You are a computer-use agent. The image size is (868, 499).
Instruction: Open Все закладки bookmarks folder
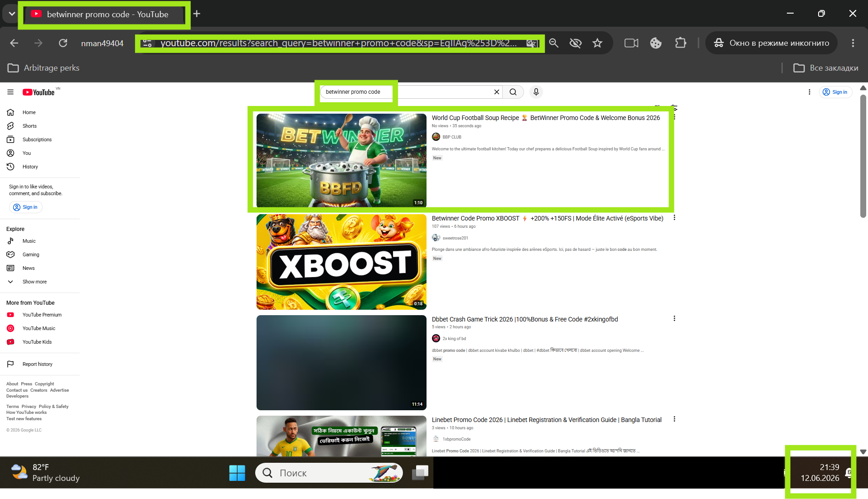tap(825, 67)
